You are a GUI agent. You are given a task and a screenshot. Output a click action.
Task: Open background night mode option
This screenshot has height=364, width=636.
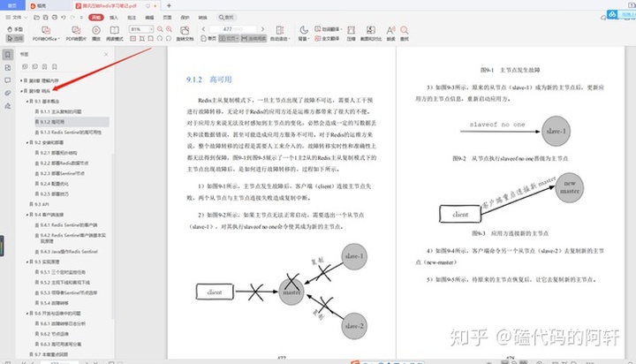coord(304,34)
